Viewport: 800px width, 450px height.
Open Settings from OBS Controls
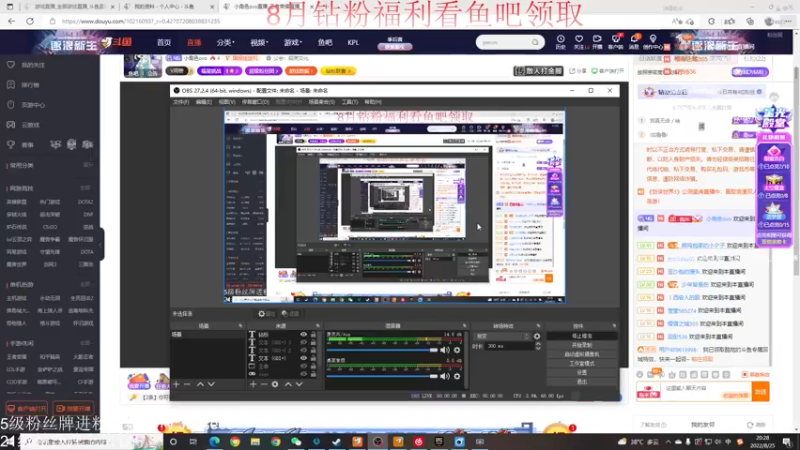(x=582, y=372)
